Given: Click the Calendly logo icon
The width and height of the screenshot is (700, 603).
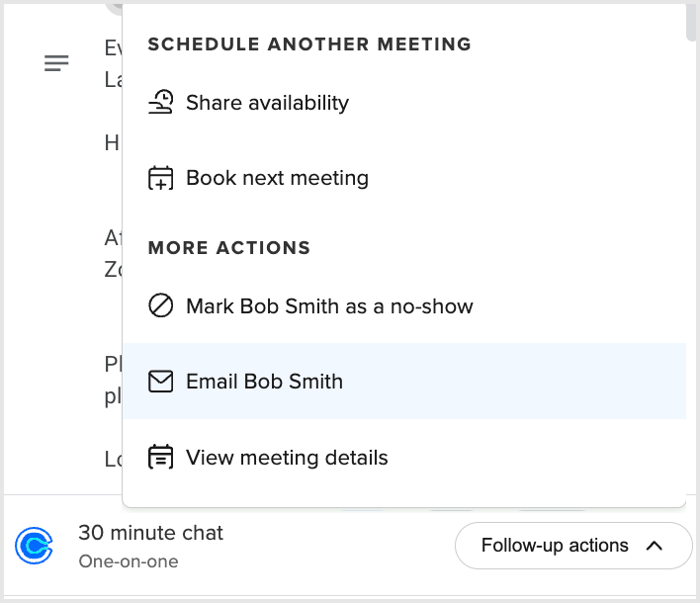Looking at the screenshot, I should point(35,545).
